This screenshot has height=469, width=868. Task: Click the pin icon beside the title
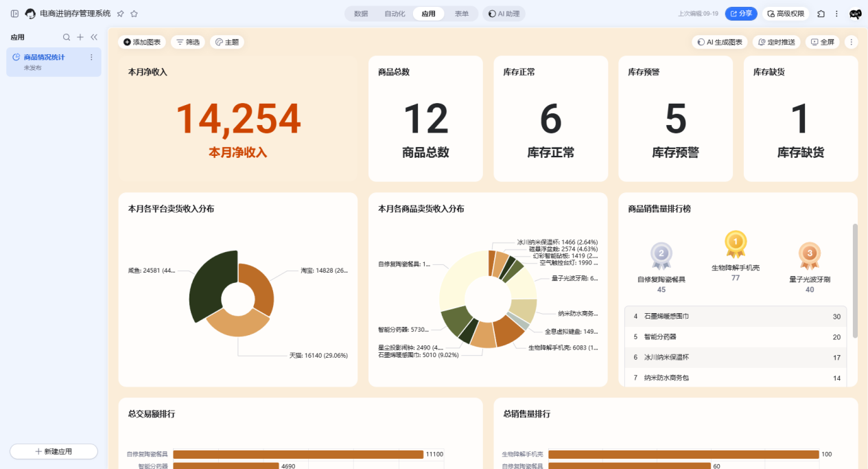pos(121,14)
